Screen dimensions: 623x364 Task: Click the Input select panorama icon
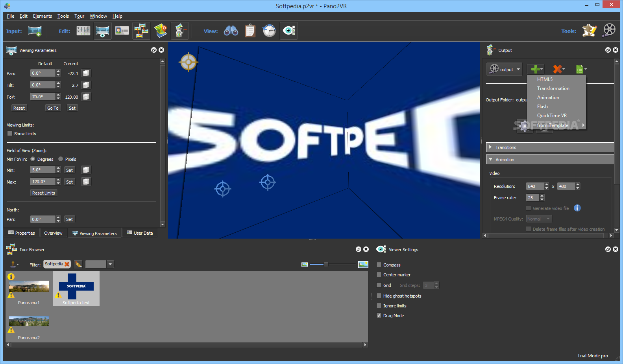pos(35,31)
